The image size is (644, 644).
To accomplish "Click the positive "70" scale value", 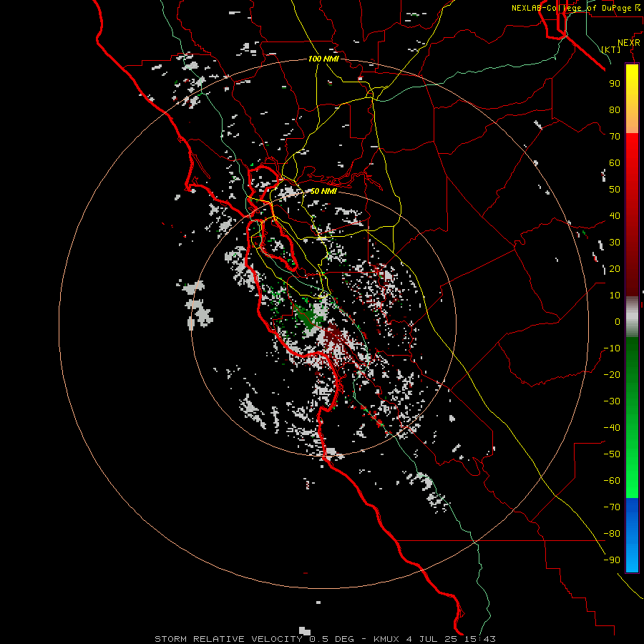I will point(615,137).
